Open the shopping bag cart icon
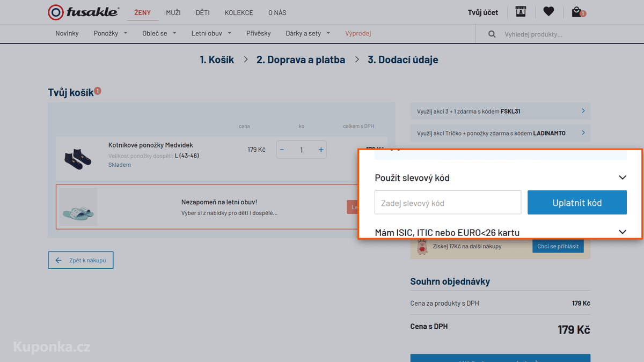Viewport: 644px width, 362px height. point(577,12)
